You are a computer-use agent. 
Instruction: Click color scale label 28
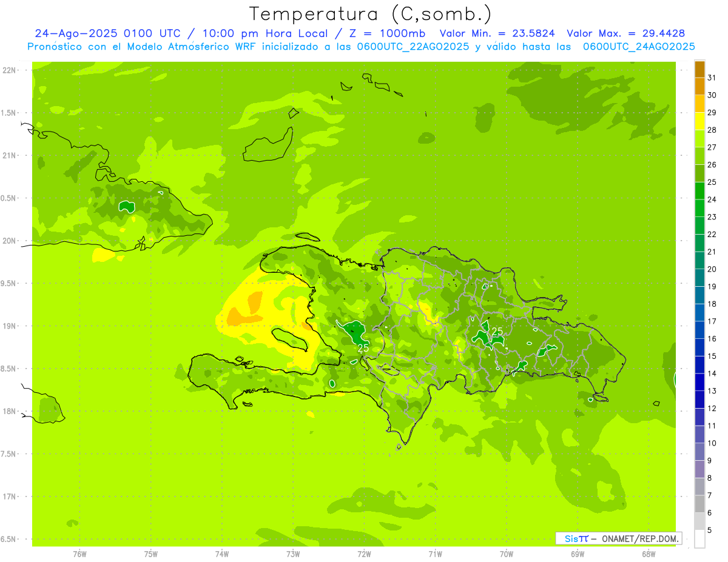[x=712, y=130]
